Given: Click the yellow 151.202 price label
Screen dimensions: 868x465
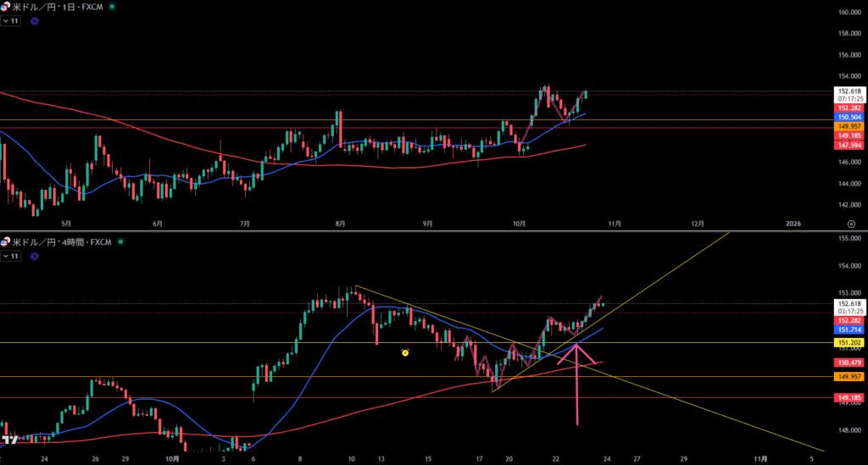Looking at the screenshot, I should coord(849,342).
